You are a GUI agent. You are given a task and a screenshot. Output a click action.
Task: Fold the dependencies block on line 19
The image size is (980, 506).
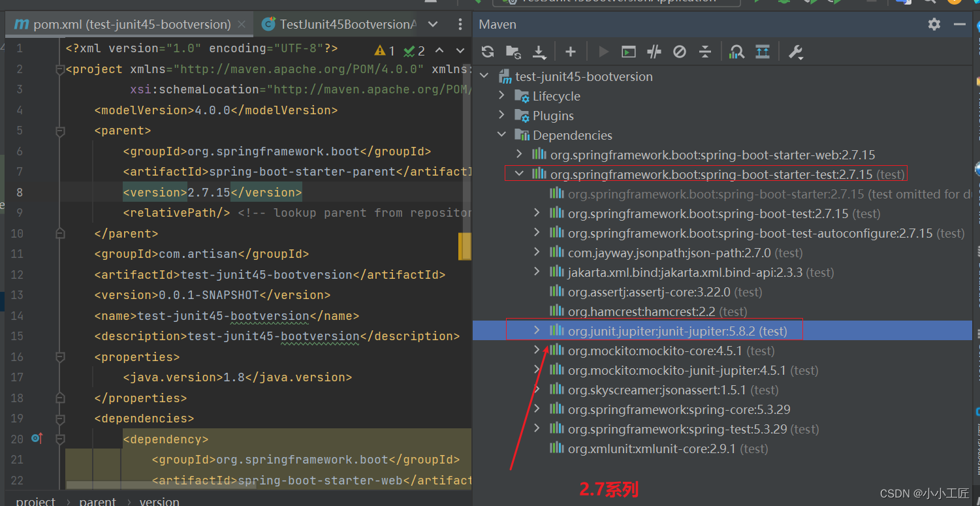(x=60, y=419)
